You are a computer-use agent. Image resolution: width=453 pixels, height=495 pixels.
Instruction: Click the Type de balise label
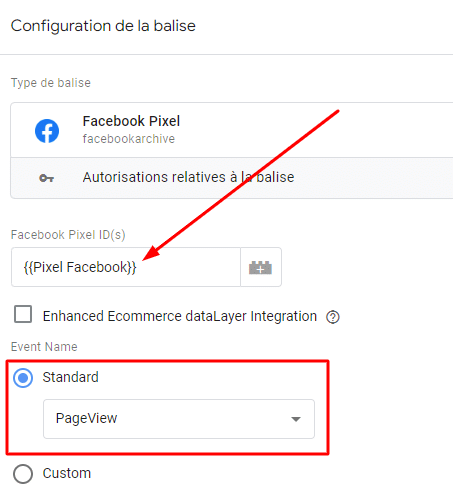click(51, 83)
